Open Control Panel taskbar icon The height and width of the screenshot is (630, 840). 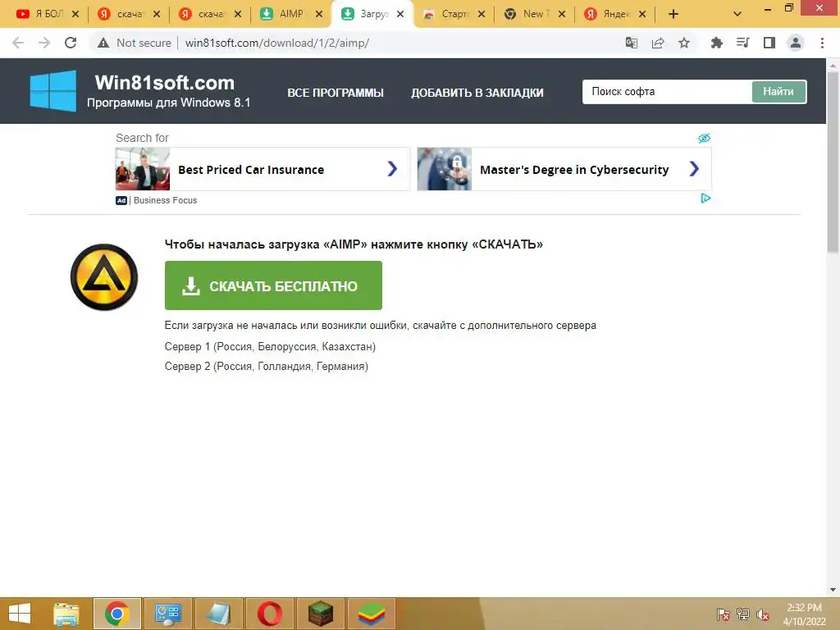(x=167, y=614)
